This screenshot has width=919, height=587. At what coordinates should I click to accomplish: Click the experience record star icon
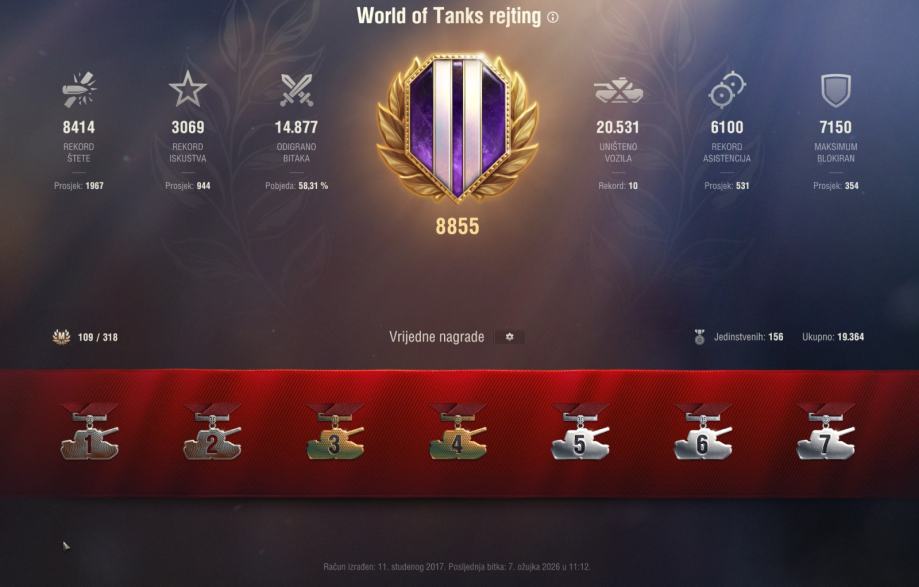coord(188,89)
